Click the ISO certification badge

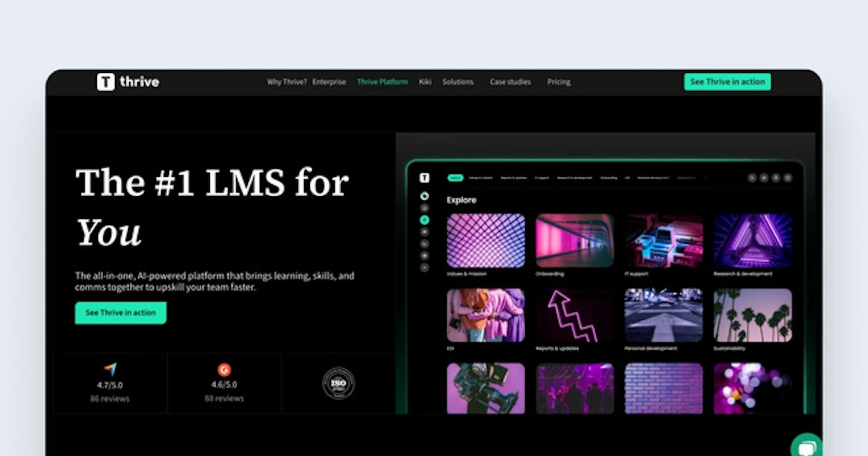tap(338, 383)
